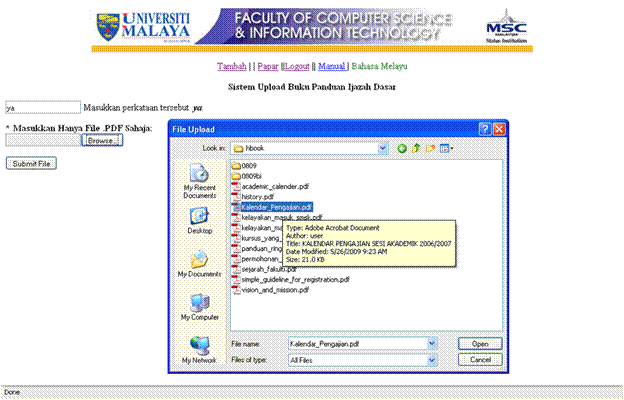Screen dimensions: 624x400
Task: Expand the Look in folder dropdown
Action: [x=382, y=148]
